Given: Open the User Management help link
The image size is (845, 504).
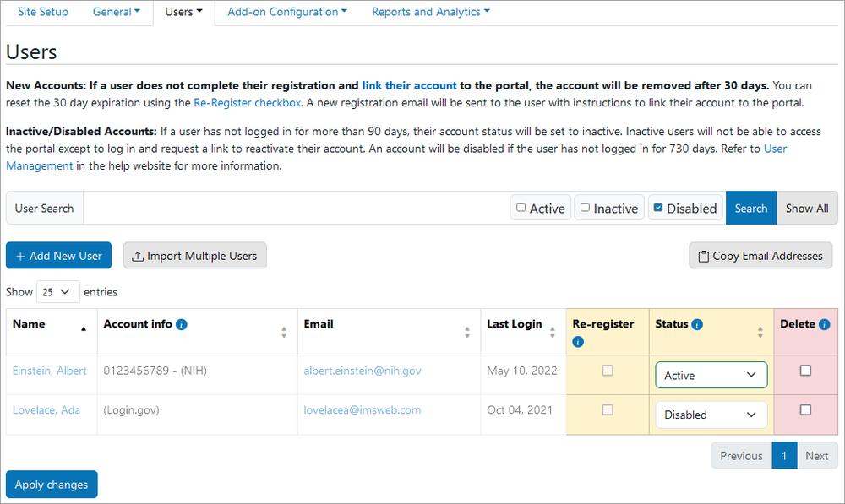Looking at the screenshot, I should tap(40, 165).
